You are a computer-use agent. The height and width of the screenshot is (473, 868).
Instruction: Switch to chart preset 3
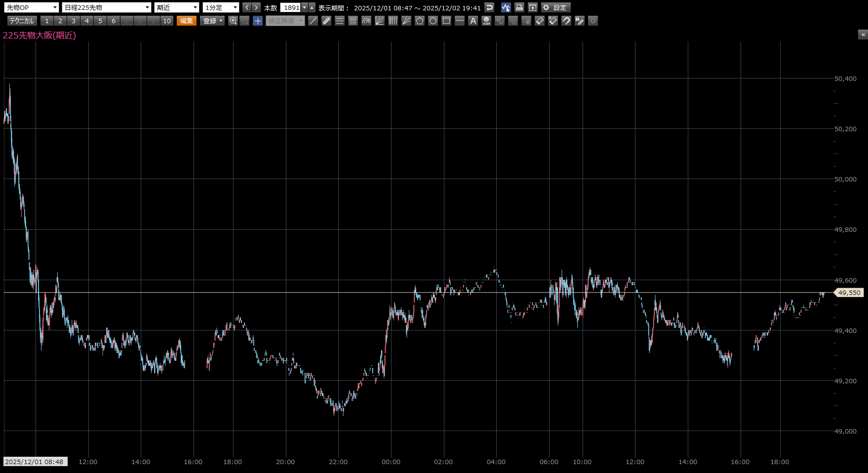(74, 21)
